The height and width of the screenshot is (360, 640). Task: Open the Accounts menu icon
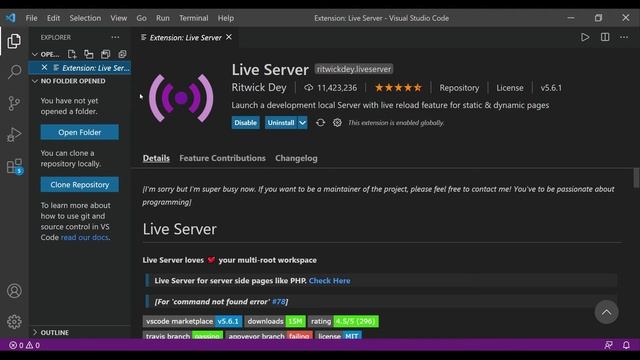(x=14, y=291)
